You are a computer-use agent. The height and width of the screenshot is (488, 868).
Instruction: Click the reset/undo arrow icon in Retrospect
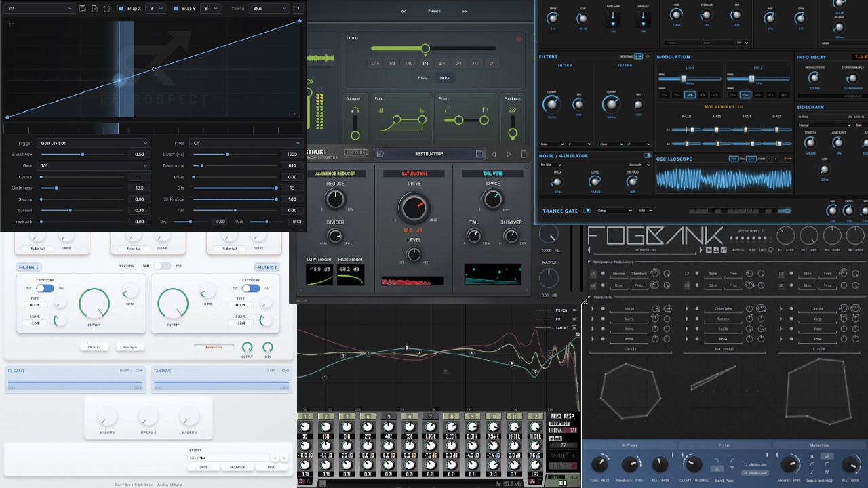pos(106,8)
